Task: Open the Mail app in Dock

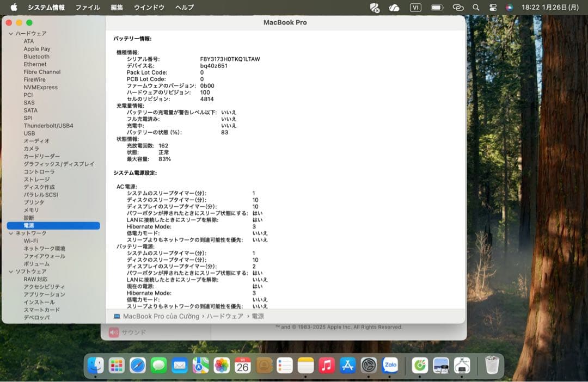Action: point(180,365)
